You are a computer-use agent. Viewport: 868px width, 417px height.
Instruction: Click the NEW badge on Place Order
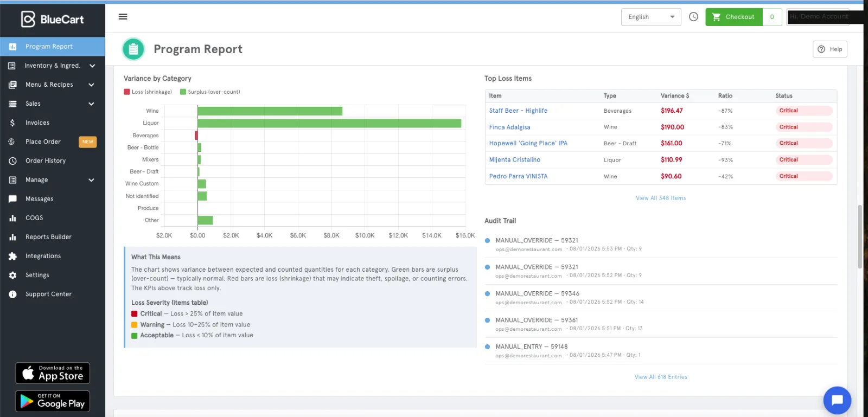[x=88, y=142]
